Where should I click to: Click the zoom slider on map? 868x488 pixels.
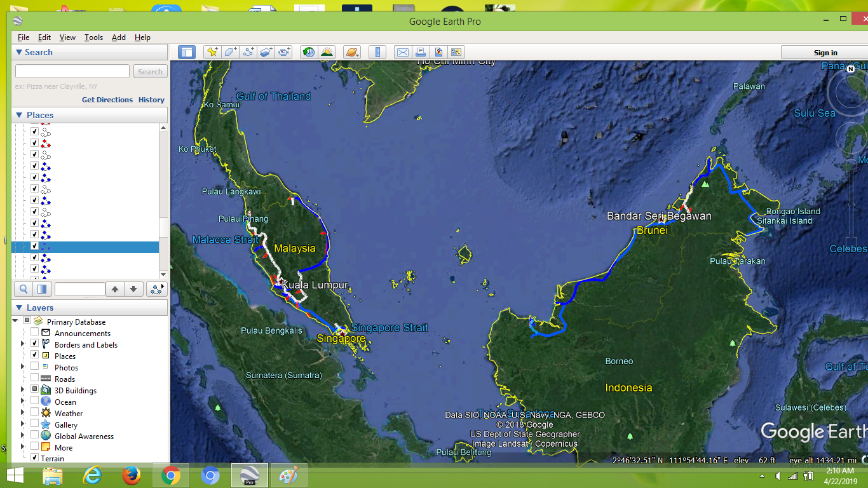(853, 203)
